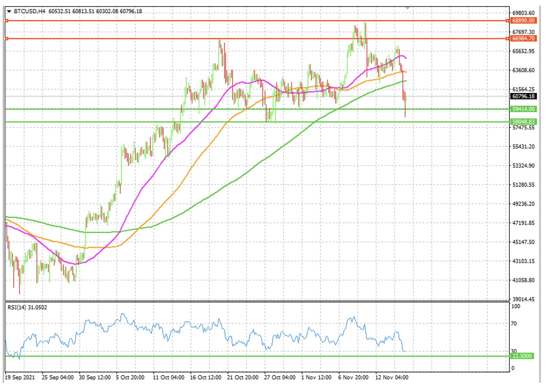Click the 1 Nov 12:00 date label
Viewport: 549px width, 392px height.
(x=316, y=377)
